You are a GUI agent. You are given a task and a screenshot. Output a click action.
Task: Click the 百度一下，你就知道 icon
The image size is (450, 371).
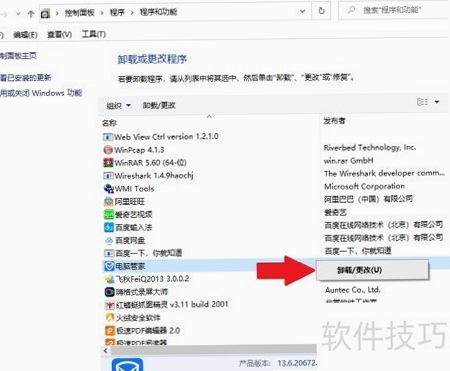coord(109,253)
